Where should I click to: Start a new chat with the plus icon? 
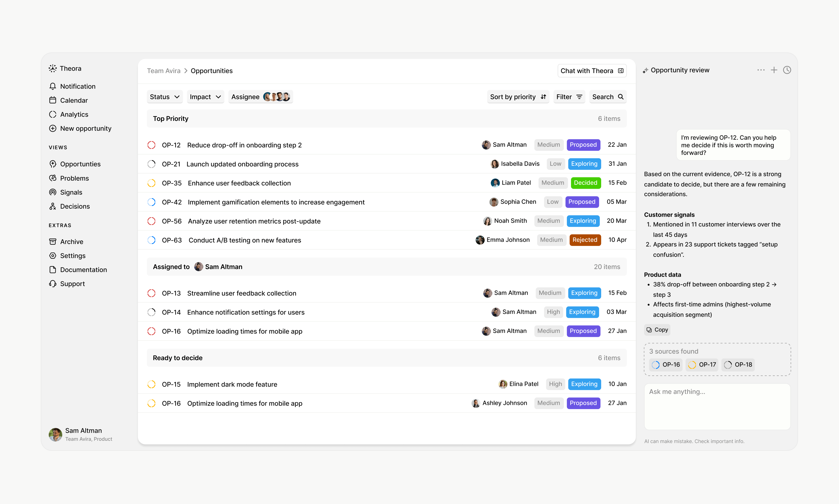(x=774, y=70)
